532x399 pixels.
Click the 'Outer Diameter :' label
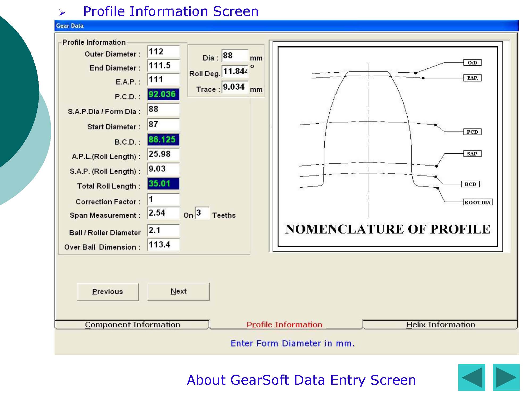coord(112,54)
